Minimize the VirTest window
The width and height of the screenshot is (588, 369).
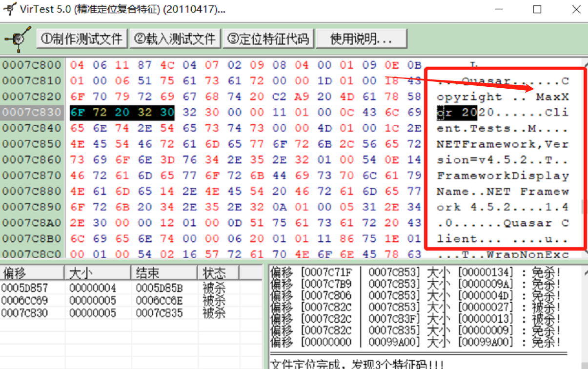[x=499, y=9]
